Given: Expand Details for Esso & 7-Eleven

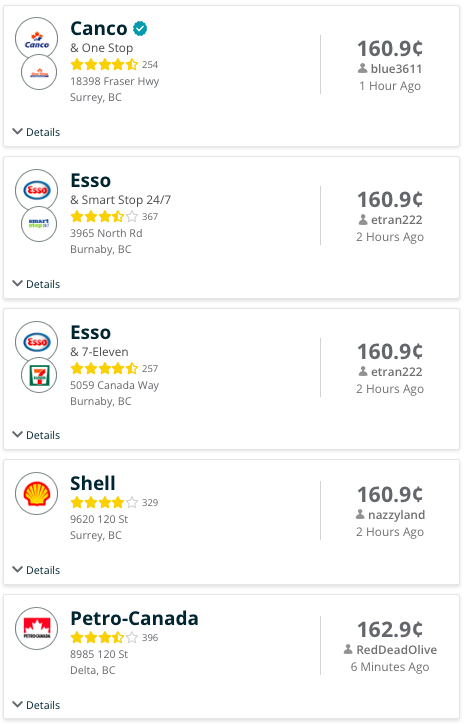Looking at the screenshot, I should pyautogui.click(x=36, y=435).
